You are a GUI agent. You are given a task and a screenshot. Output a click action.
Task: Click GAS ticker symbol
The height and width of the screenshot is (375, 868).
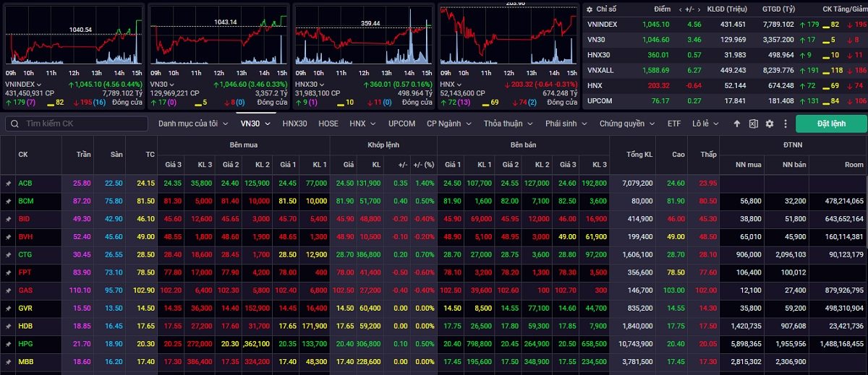25,290
